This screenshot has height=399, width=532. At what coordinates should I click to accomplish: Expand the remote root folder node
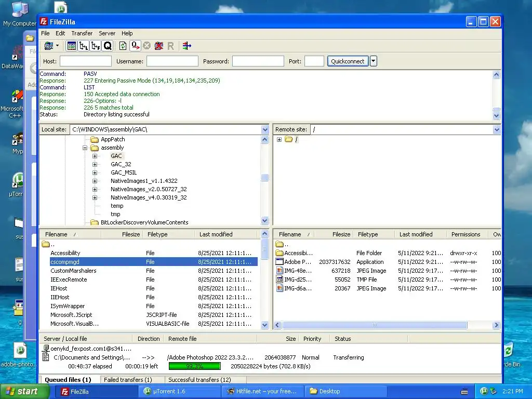click(x=279, y=139)
